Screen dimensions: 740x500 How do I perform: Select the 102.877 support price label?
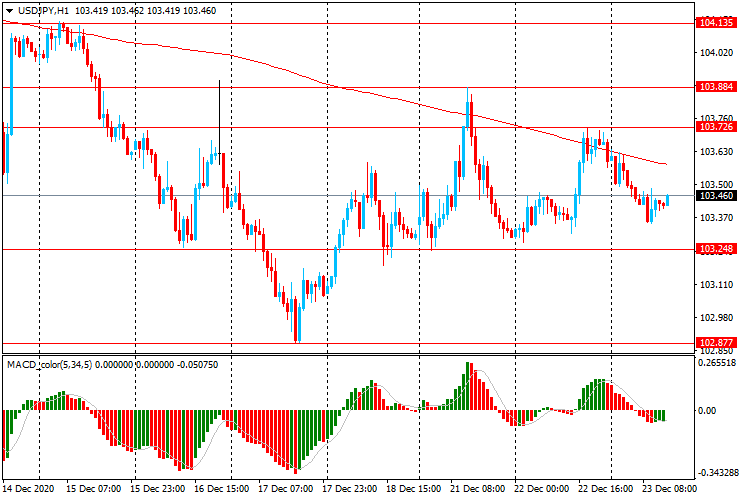click(x=716, y=342)
